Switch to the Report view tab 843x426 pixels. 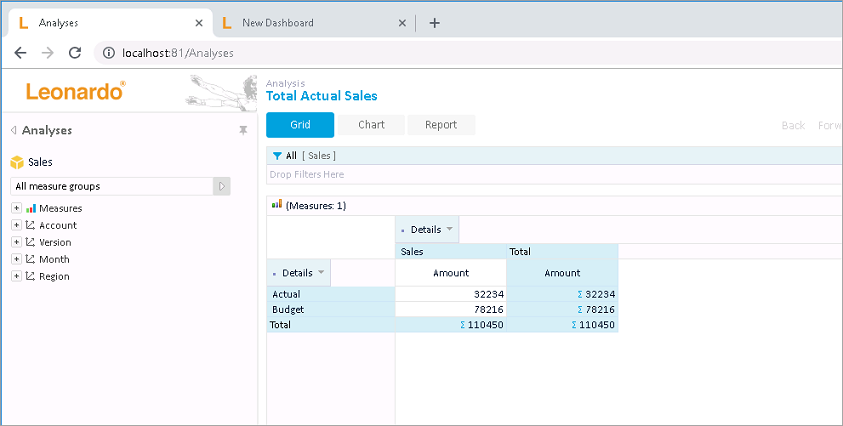pos(441,125)
